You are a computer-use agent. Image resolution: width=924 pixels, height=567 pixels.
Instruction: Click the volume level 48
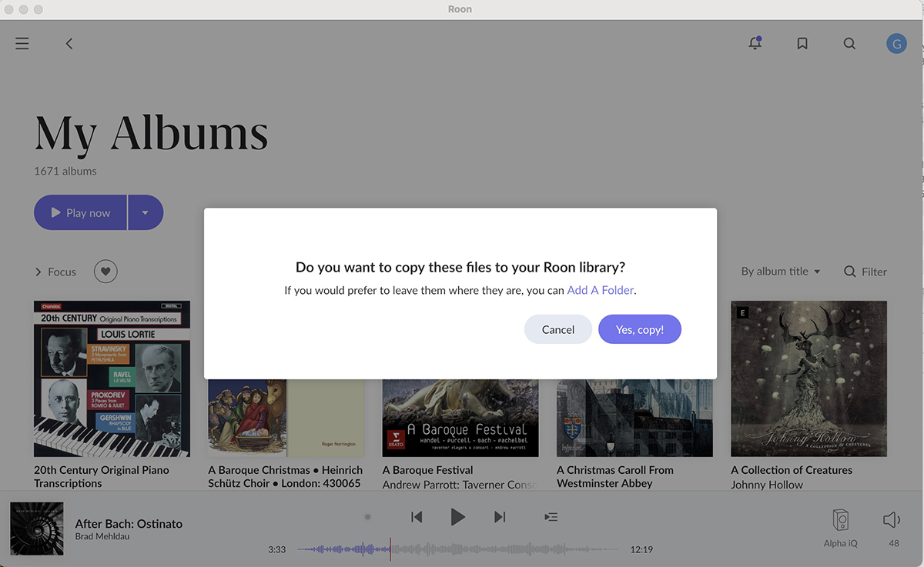894,543
